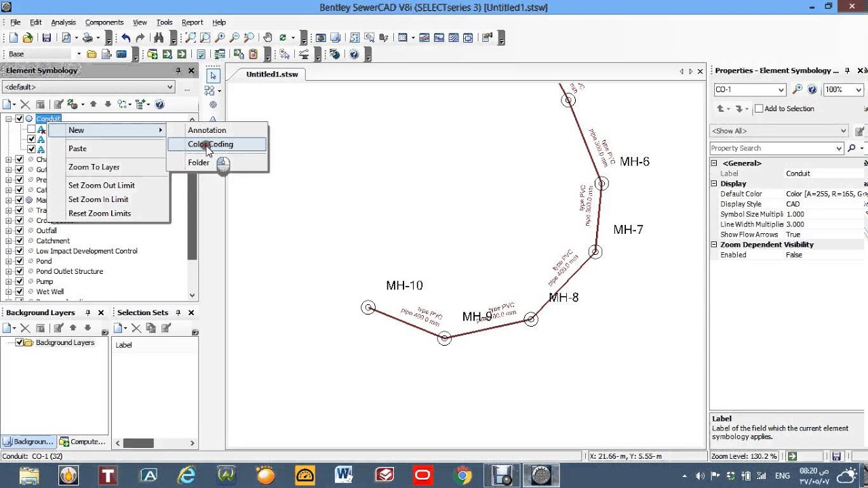Screen dimensions: 868x488
Task: Click the Element Symbology scroll down arrow
Action: pyautogui.click(x=192, y=295)
